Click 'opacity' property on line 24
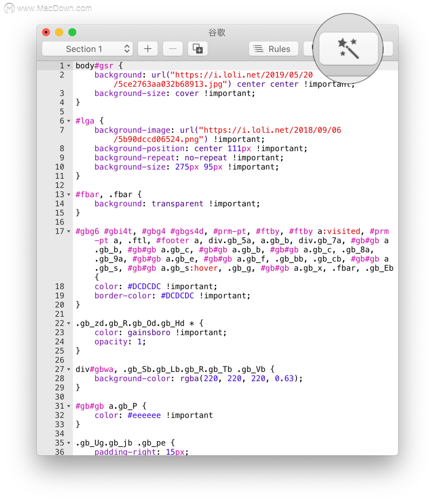Screen dimensions: 435x504 click(x=111, y=342)
